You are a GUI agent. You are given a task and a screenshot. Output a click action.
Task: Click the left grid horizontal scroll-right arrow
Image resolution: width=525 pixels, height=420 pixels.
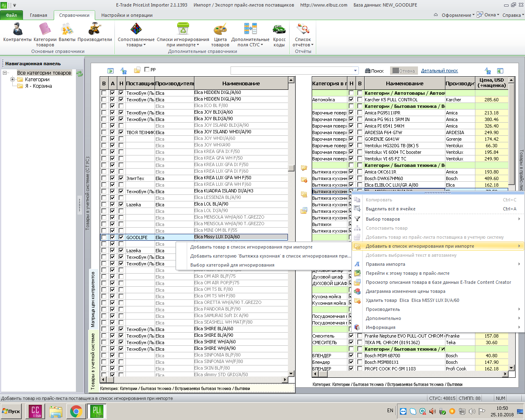tap(285, 380)
